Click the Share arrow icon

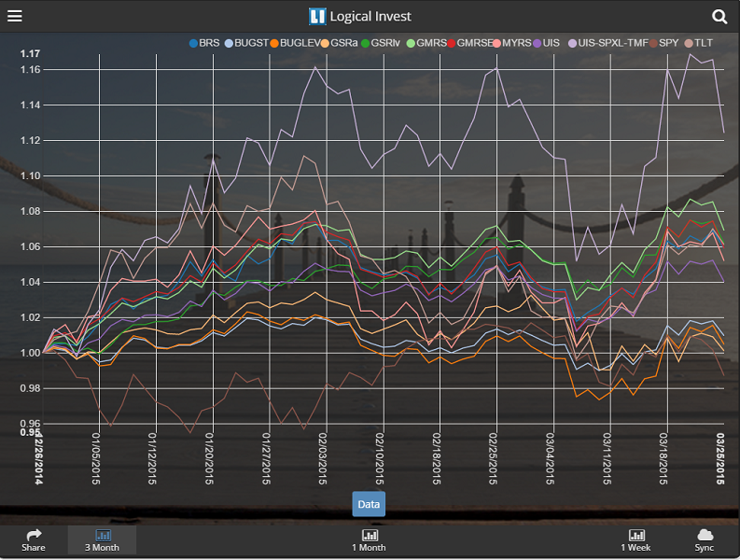click(34, 535)
